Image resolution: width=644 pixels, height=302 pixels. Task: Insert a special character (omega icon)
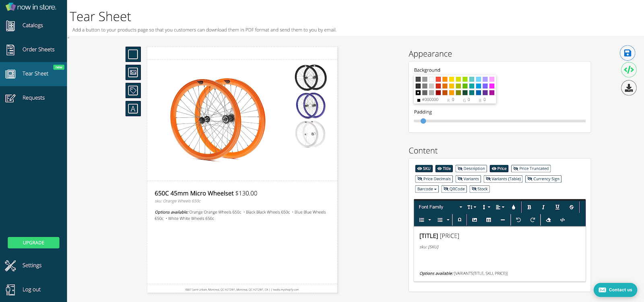(x=460, y=220)
